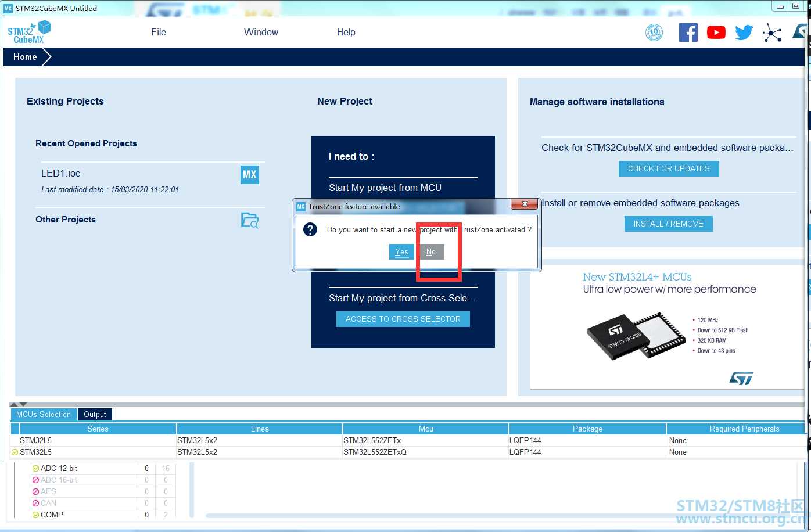Open the ST 10th anniversary badge icon

pos(654,33)
